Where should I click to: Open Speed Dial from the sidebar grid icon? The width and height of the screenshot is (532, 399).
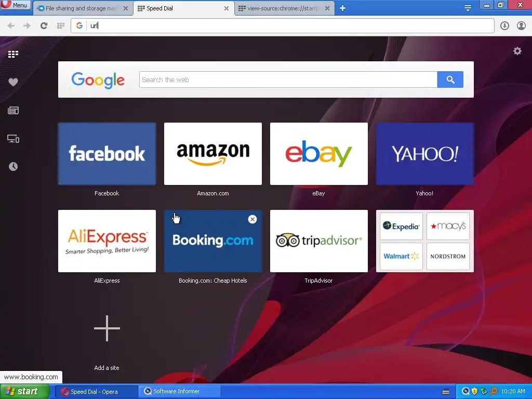click(x=13, y=54)
